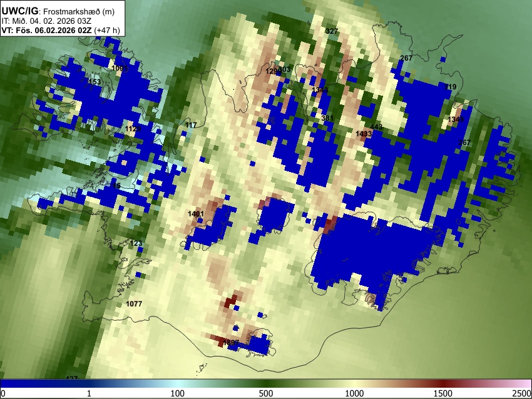The image size is (532, 399).
Task: Click the legend tick label "100"
Action: [x=178, y=393]
